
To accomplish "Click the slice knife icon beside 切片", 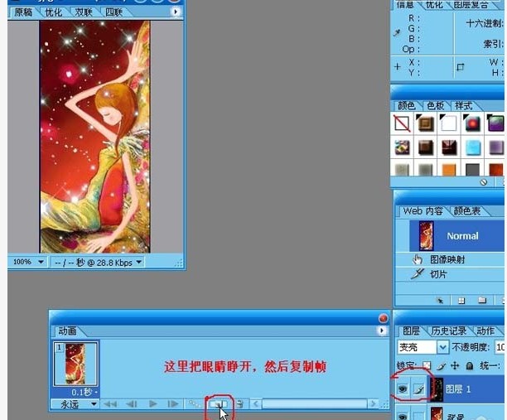I will pyautogui.click(x=418, y=274).
